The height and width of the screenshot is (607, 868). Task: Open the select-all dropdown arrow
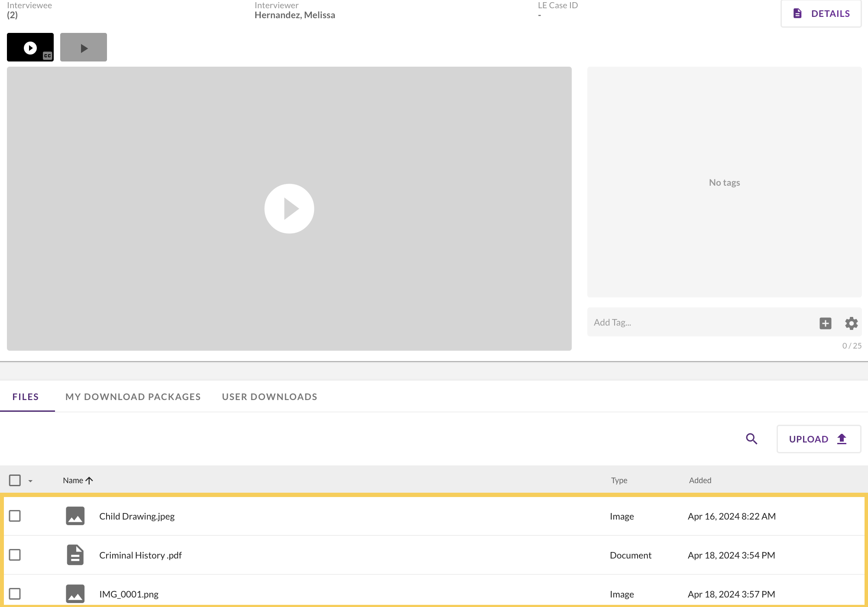pyautogui.click(x=30, y=481)
